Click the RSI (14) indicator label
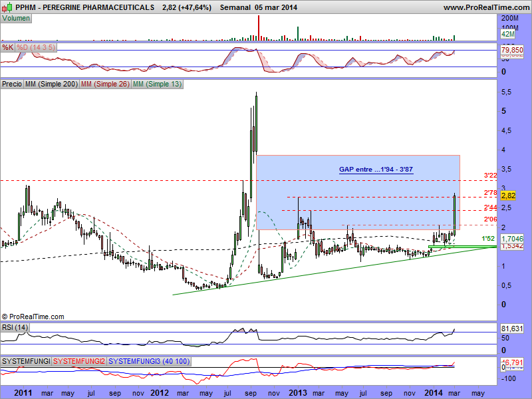The width and height of the screenshot is (532, 399). (15, 327)
